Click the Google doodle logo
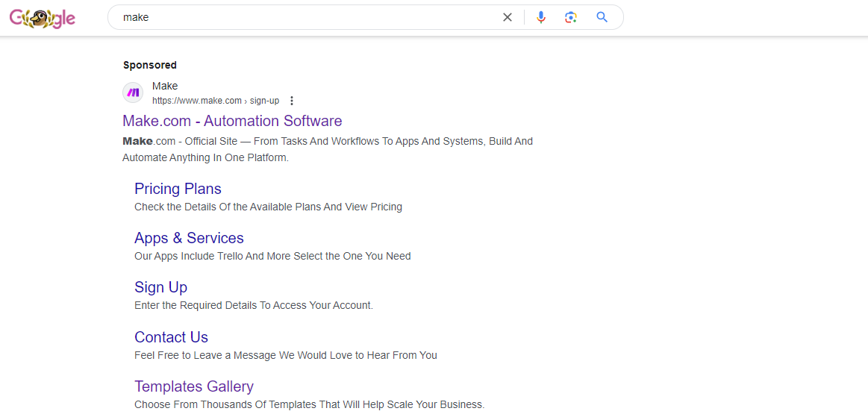Image resolution: width=868 pixels, height=420 pixels. (43, 18)
